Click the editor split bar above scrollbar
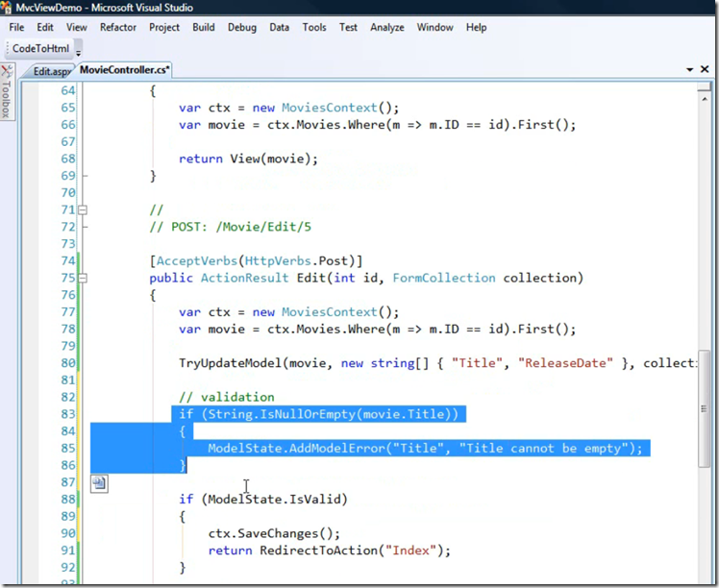Viewport: 719px width, 588px height. [705, 87]
